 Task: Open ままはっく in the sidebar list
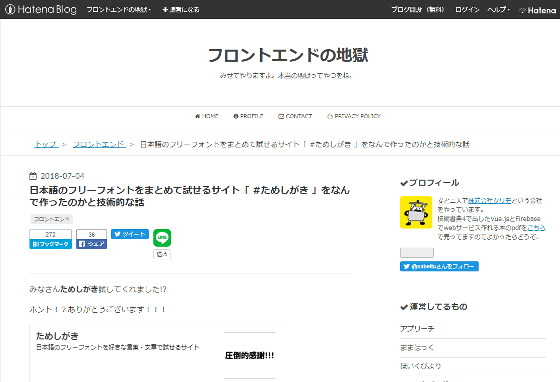pyautogui.click(x=417, y=347)
